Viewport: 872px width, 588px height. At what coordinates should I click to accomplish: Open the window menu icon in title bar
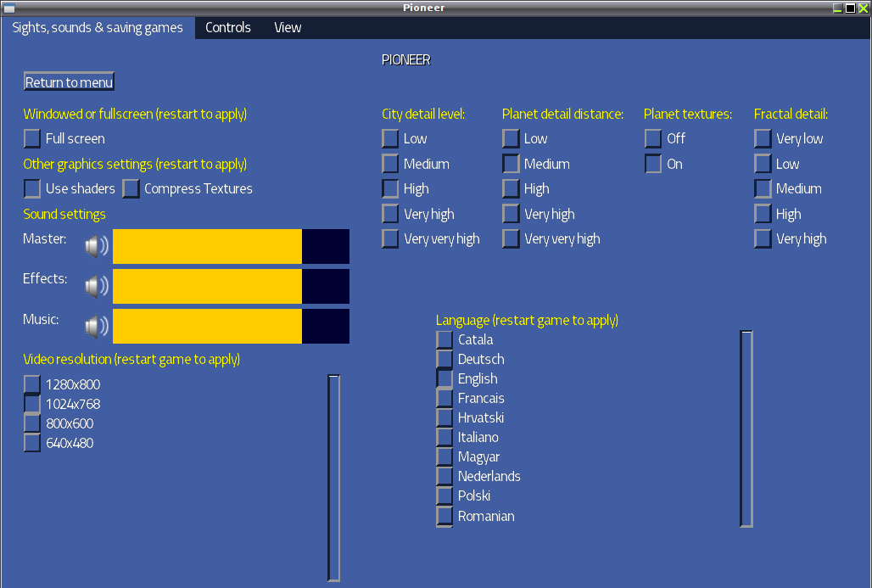[8, 8]
